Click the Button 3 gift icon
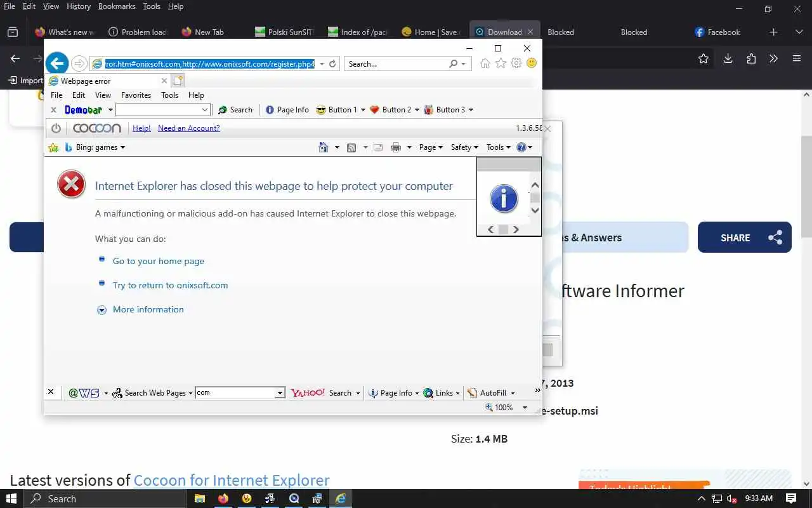 tap(428, 110)
